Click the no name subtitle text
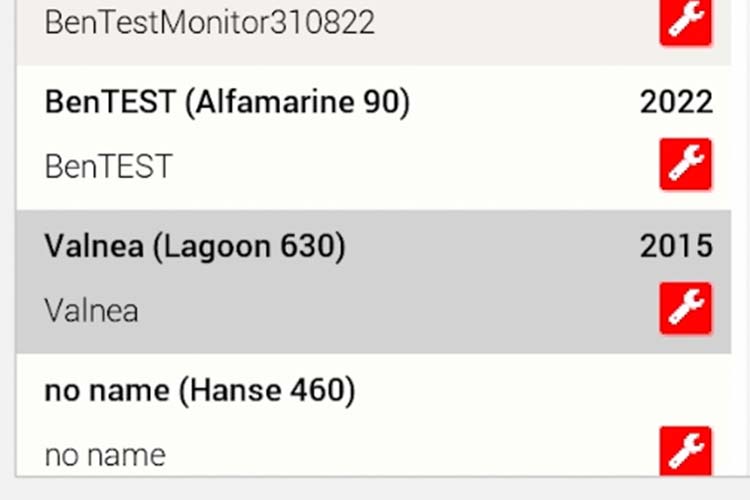750x500 pixels. (105, 455)
